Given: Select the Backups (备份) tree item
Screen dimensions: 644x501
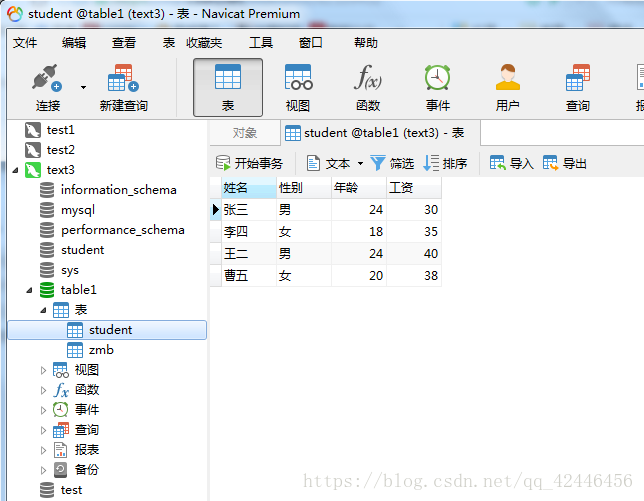Looking at the screenshot, I should point(87,470).
